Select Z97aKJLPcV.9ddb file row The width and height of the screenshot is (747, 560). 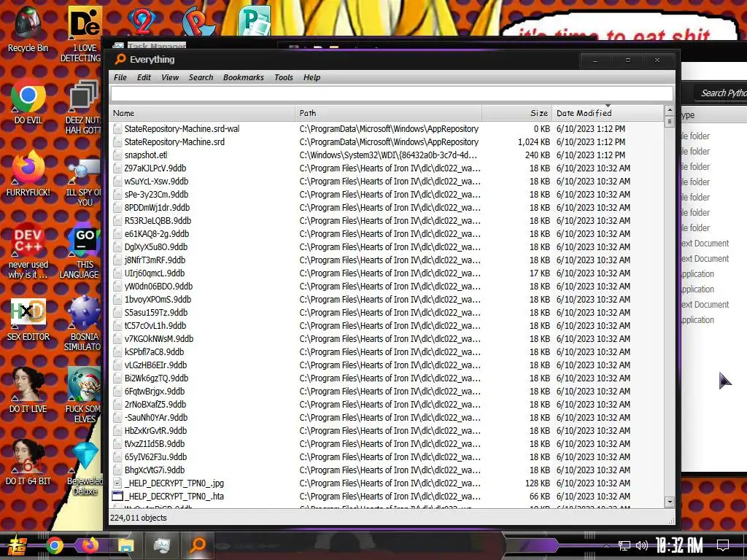point(387,168)
